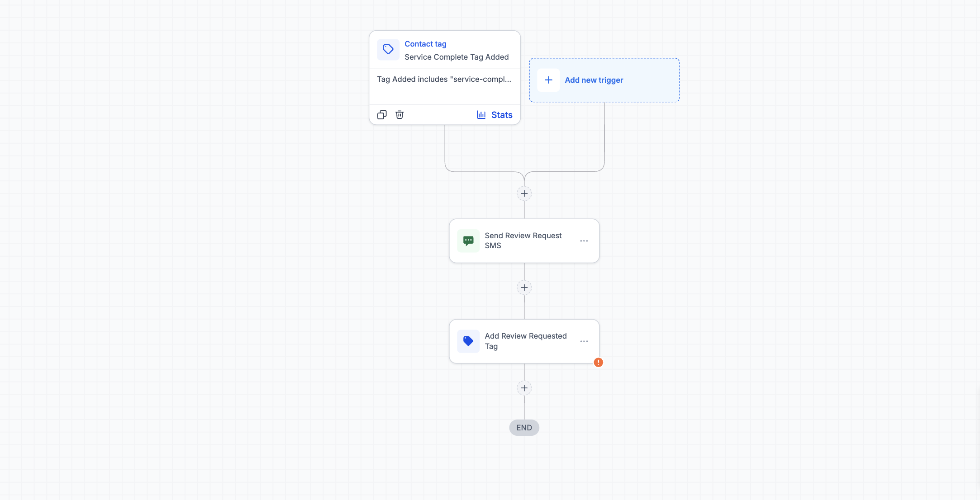Duplicate the Service Complete trigger
The height and width of the screenshot is (500, 980).
[382, 115]
